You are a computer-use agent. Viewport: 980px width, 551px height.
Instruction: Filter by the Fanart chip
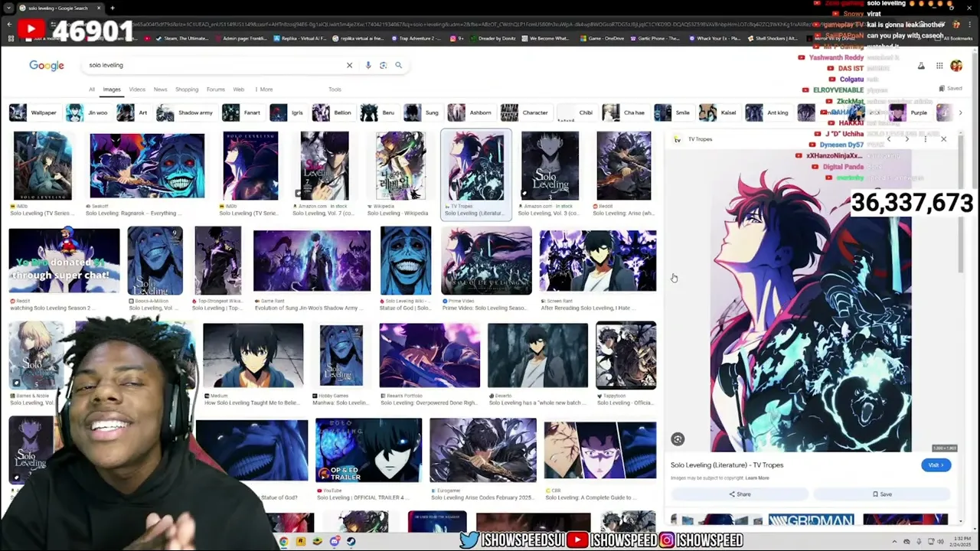click(243, 112)
